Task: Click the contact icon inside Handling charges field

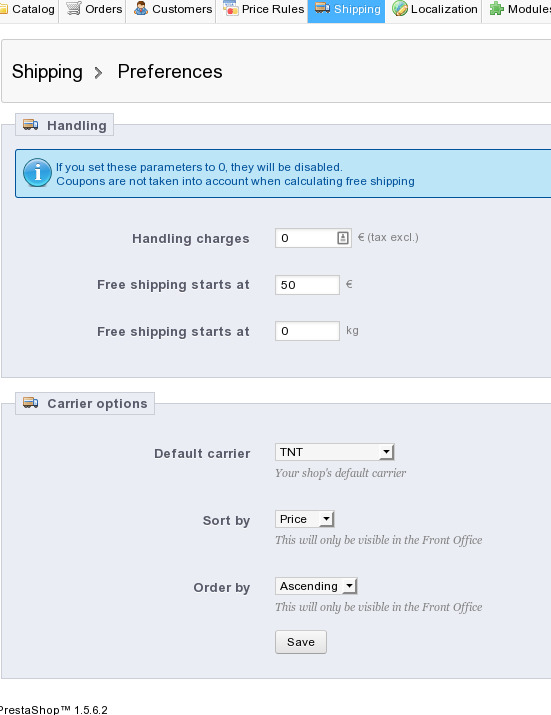Action: [x=343, y=238]
